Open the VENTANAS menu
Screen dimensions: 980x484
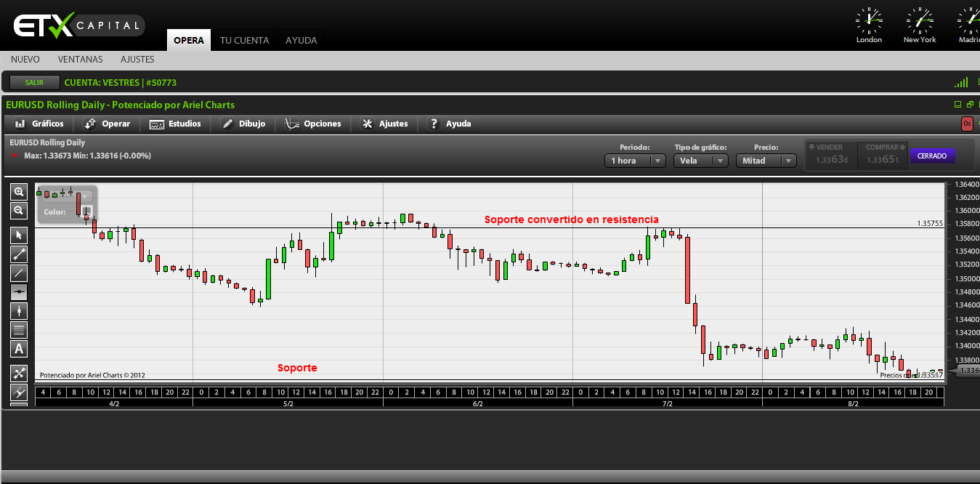pos(81,60)
